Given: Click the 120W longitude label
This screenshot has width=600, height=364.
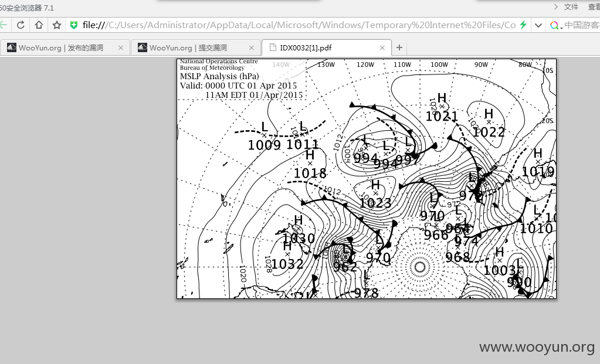Looking at the screenshot, I should [365, 64].
